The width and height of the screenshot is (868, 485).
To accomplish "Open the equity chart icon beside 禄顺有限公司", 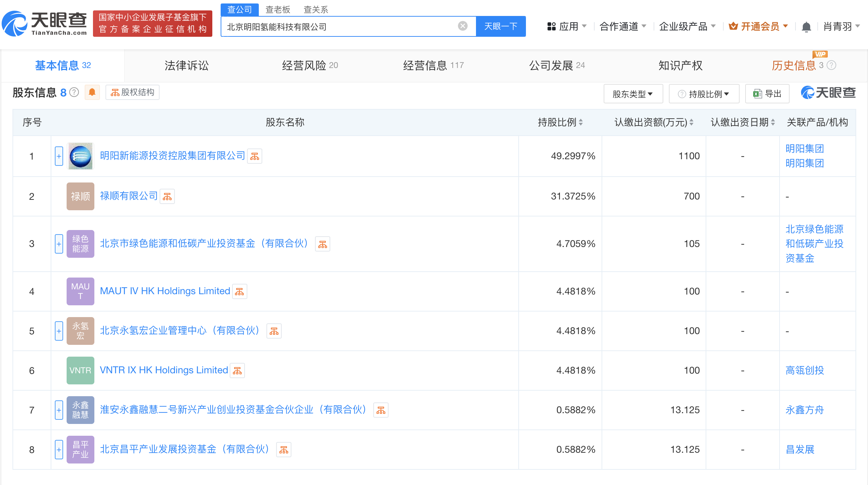I will (x=167, y=197).
